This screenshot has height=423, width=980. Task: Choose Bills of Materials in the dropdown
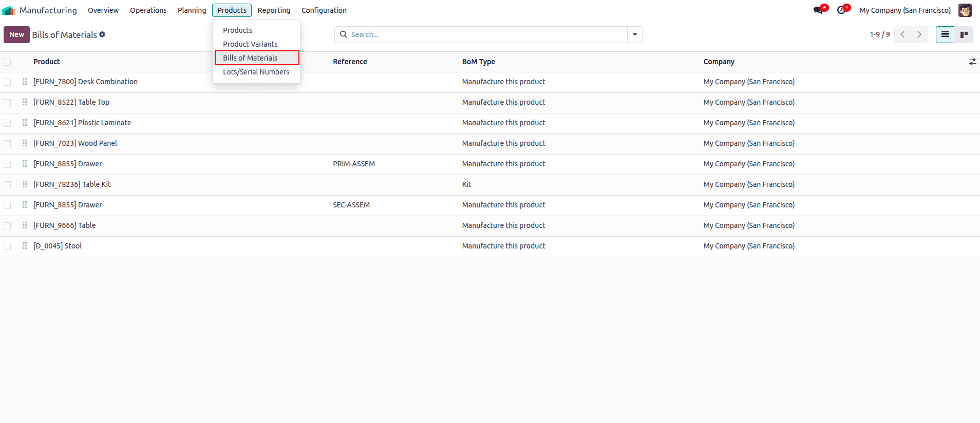256,58
